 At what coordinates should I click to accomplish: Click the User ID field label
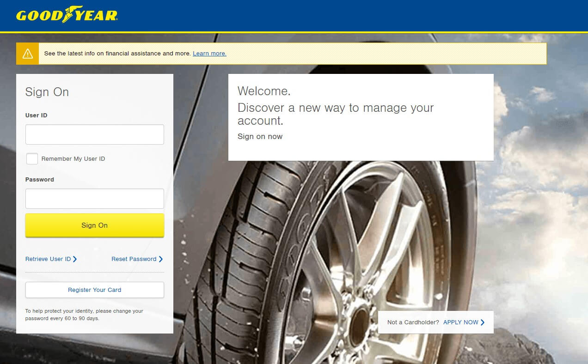36,115
